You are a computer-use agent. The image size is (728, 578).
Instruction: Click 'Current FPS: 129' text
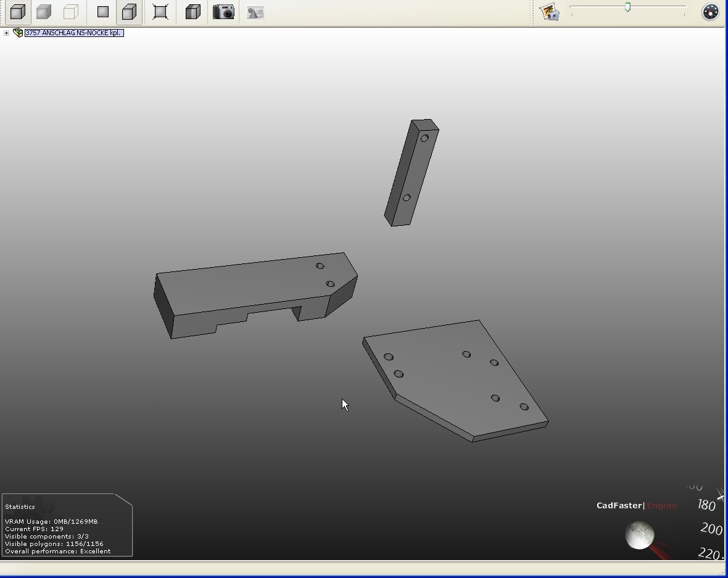tap(35, 529)
